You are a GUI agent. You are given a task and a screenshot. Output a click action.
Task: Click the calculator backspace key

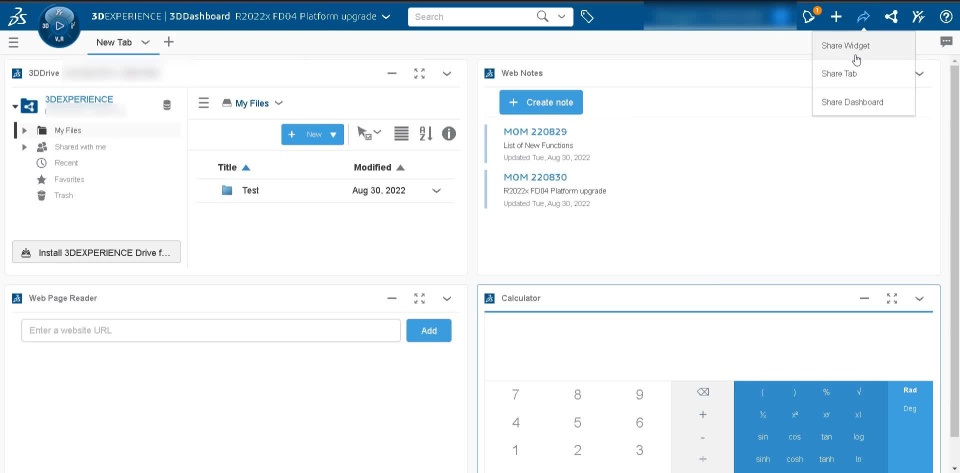click(x=703, y=392)
